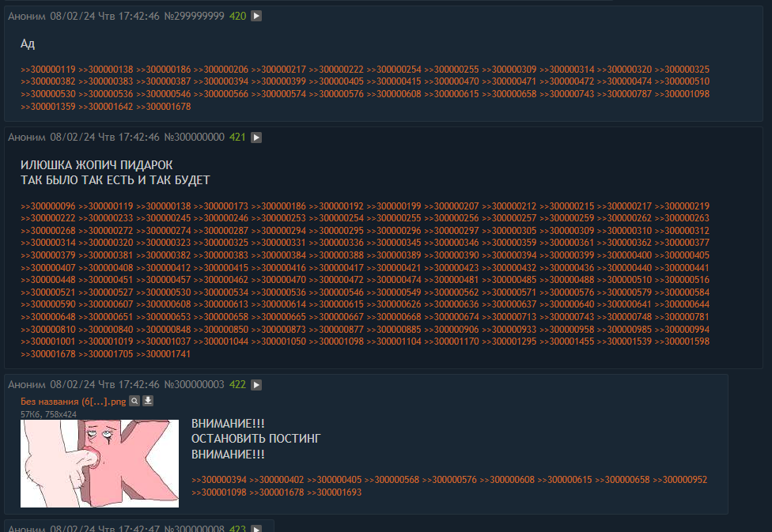Open post menu arrow on post №299999999

[256, 17]
